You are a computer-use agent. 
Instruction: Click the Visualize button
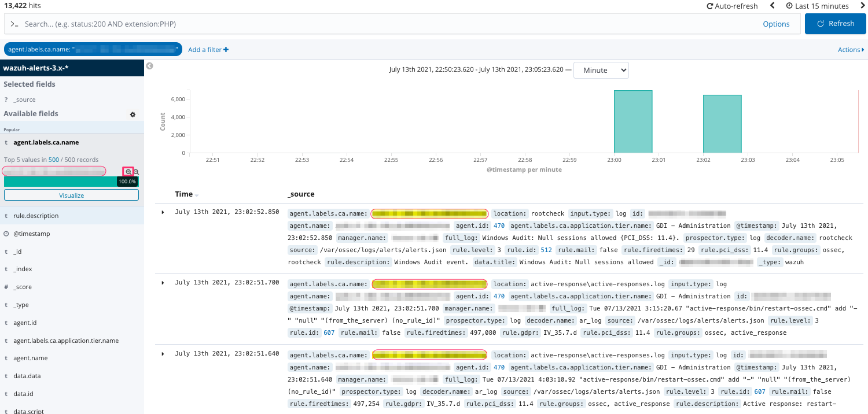[71, 195]
